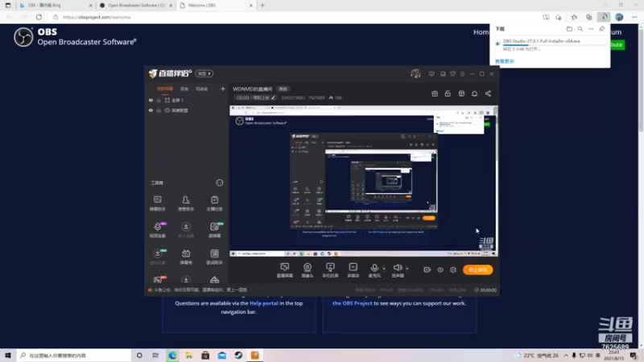This screenshot has height=362, width=644.
Task: Click the Edge address bar
Action: [294, 17]
